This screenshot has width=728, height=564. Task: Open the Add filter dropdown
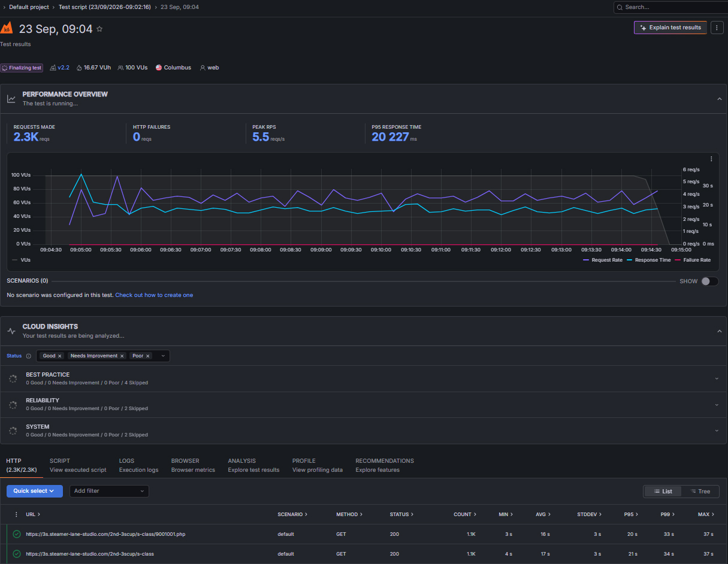coord(109,491)
